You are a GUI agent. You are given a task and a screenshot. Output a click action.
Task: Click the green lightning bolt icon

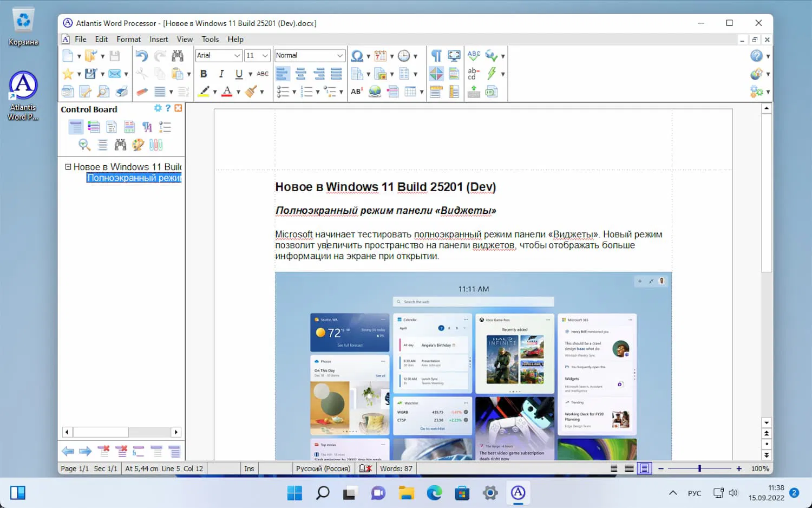(x=492, y=74)
